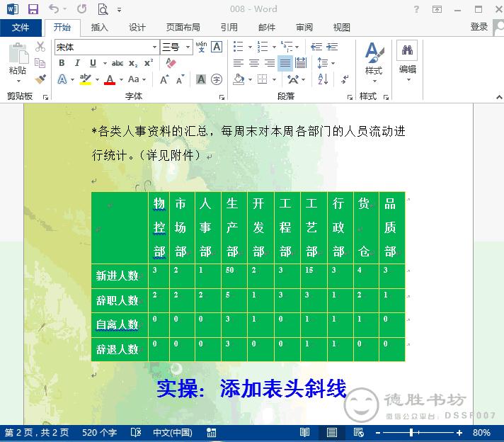
Task: Open the Styles gallery icon
Action: (x=374, y=53)
